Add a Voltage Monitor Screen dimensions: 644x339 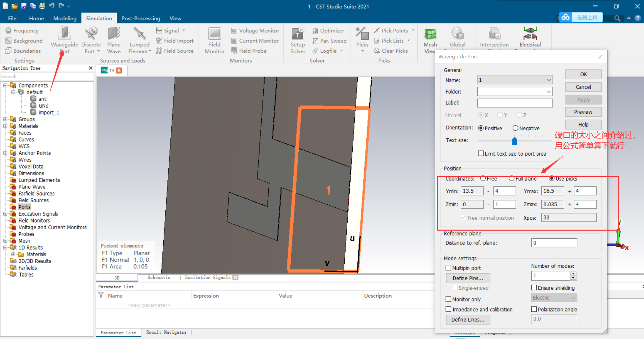coord(255,31)
